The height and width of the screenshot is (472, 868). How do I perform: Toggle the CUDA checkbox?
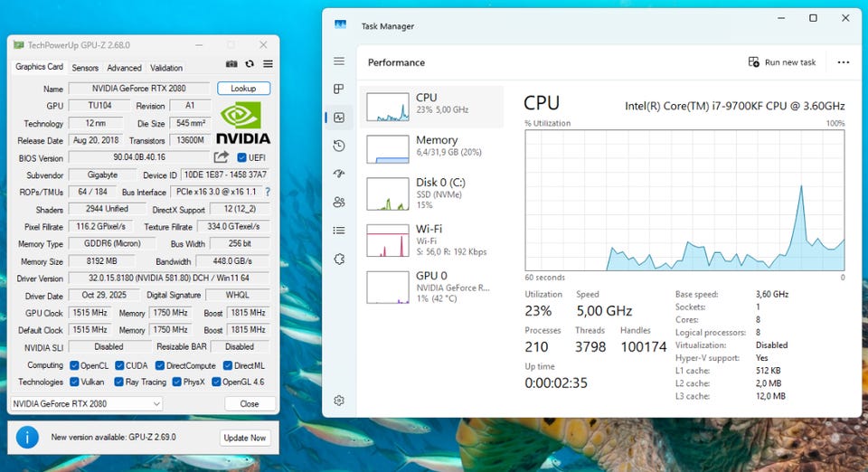[119, 366]
